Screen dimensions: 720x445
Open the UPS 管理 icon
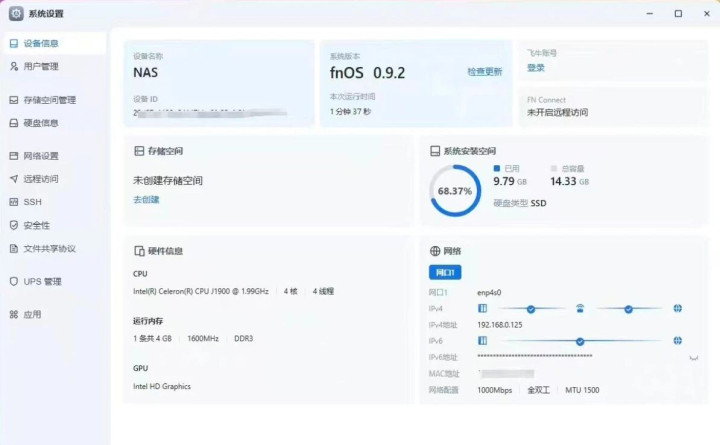point(14,282)
